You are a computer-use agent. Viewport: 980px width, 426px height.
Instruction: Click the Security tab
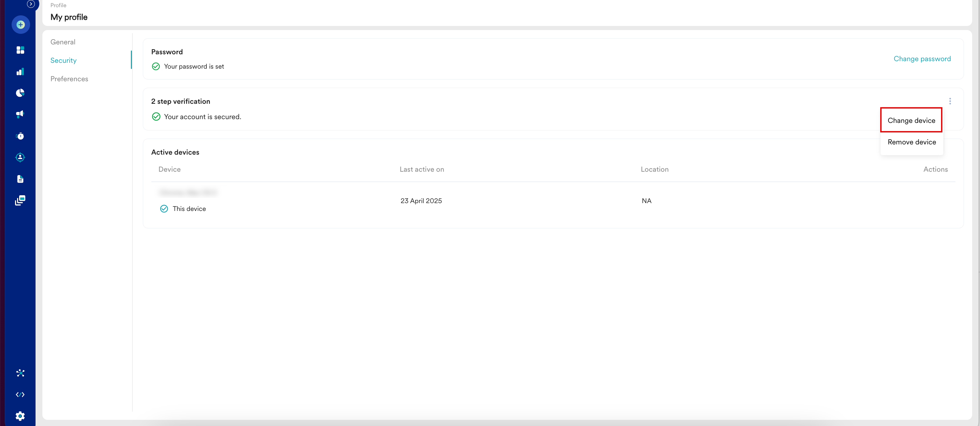tap(64, 60)
